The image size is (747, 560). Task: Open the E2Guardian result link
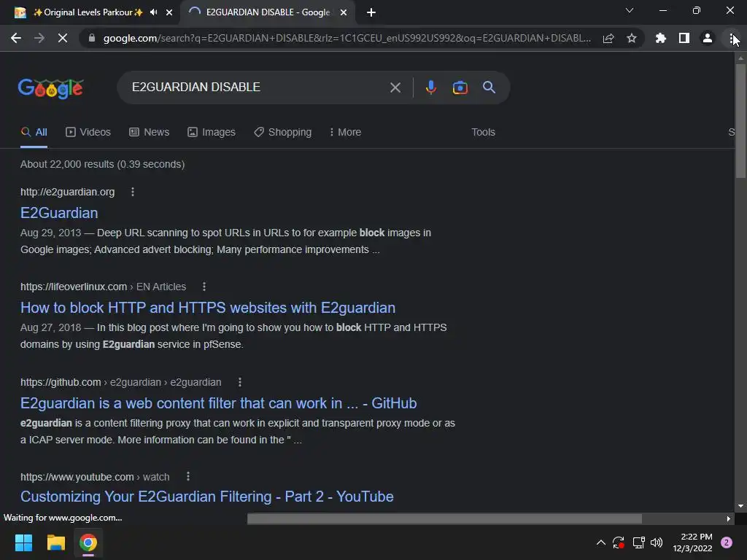coord(59,213)
